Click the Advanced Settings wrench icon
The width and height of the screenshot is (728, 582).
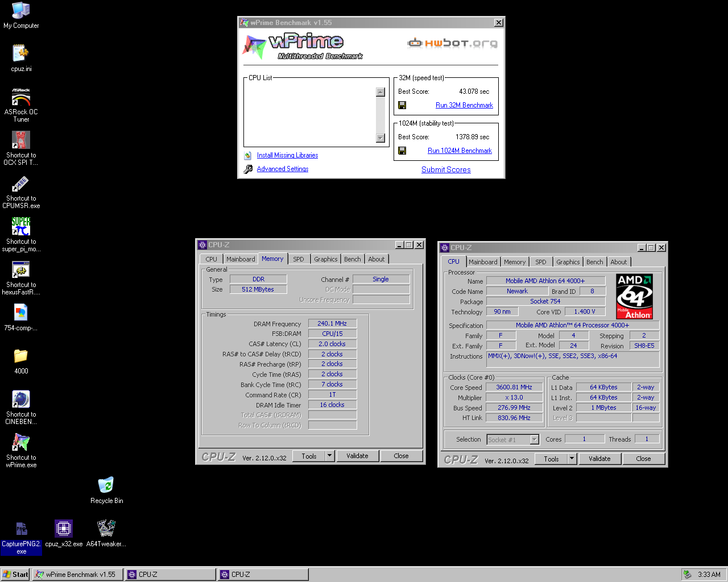tap(248, 169)
